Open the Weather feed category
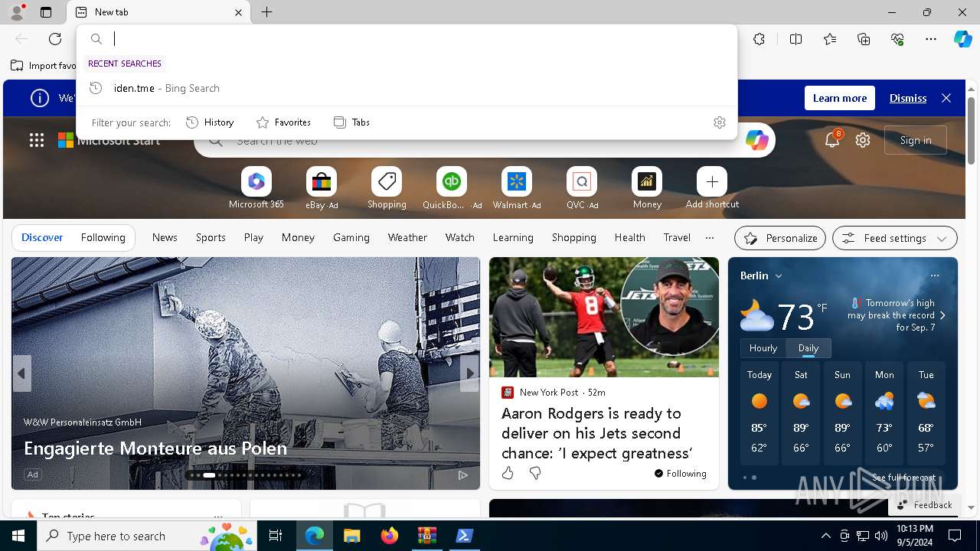 [407, 238]
